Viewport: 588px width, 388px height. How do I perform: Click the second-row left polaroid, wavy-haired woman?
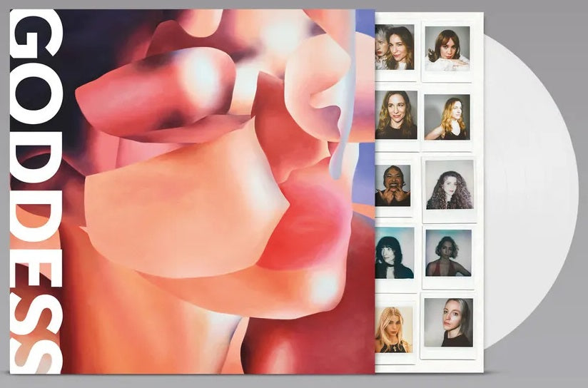[x=396, y=116]
